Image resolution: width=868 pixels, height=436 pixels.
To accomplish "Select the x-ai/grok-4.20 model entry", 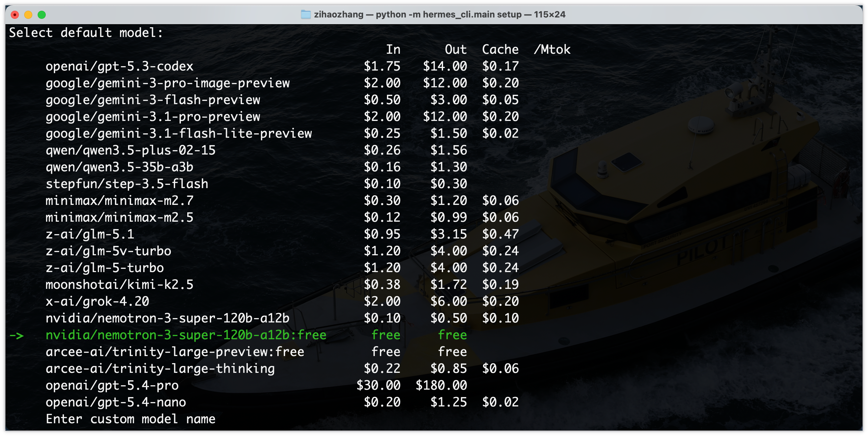I will point(97,302).
